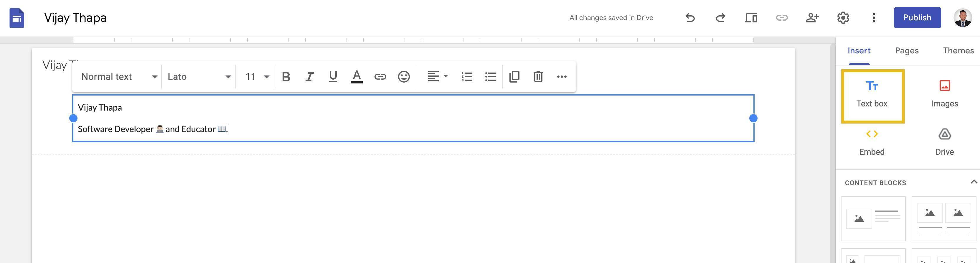Open device preview mode
The image size is (980, 263).
pyautogui.click(x=751, y=17)
